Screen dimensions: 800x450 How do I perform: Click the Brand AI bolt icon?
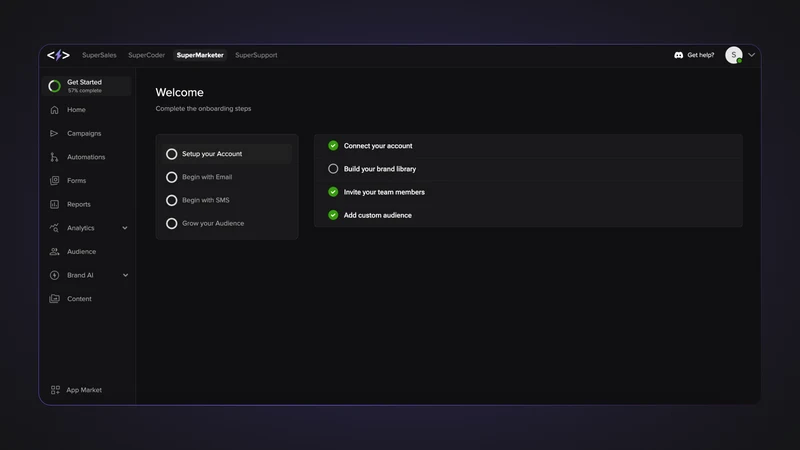pyautogui.click(x=55, y=275)
